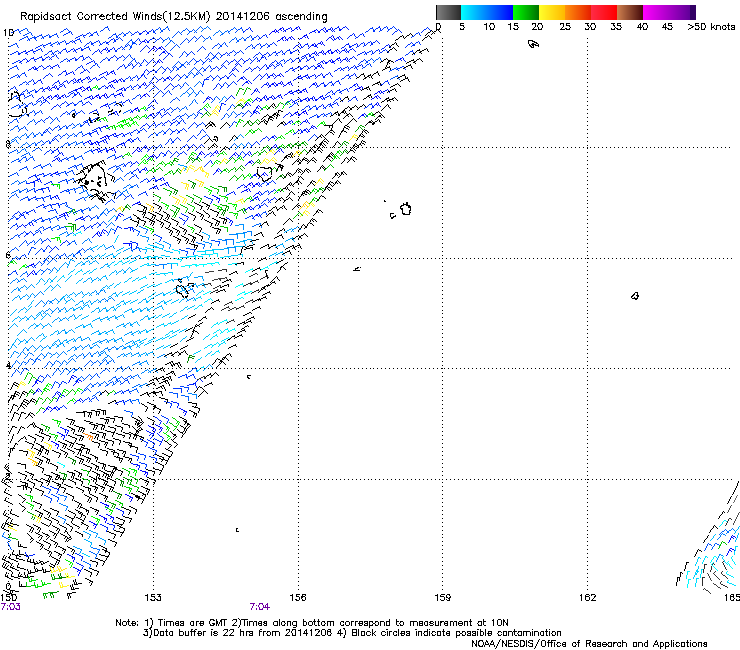Click the dark purple >50 knots legend segment
This screenshot has height=650, width=740.
pyautogui.click(x=693, y=12)
